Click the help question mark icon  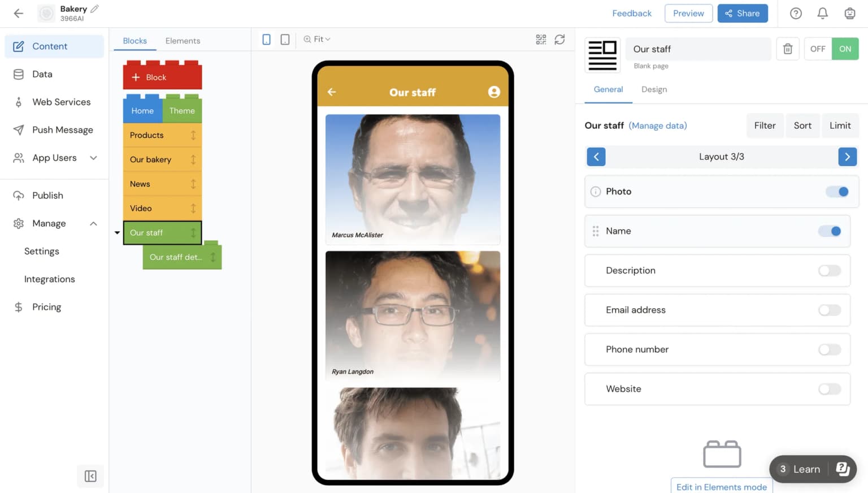(x=796, y=13)
